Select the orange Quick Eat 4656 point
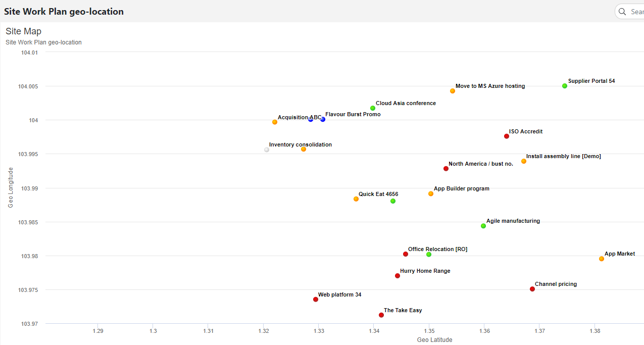This screenshot has width=644, height=345. click(x=356, y=199)
